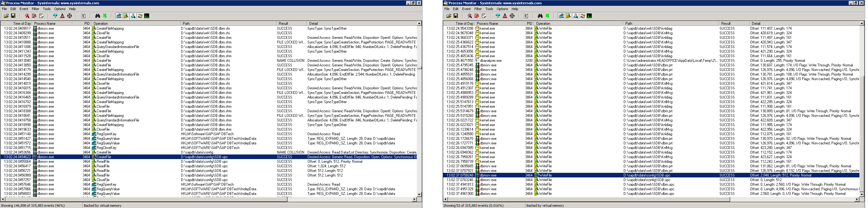
Task: Open a log file in right window
Action: point(449,16)
